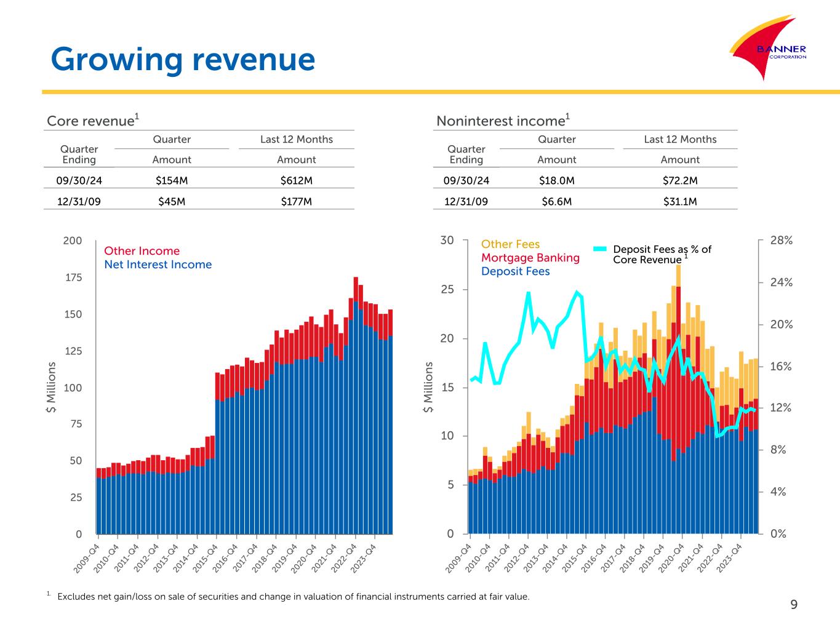Select the $612M last 12 months cell

tap(296, 180)
